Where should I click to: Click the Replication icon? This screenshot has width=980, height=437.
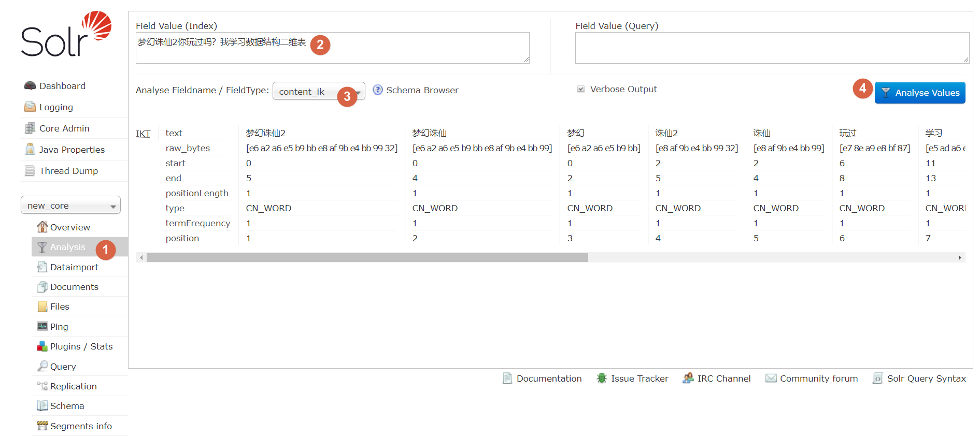pyautogui.click(x=42, y=386)
